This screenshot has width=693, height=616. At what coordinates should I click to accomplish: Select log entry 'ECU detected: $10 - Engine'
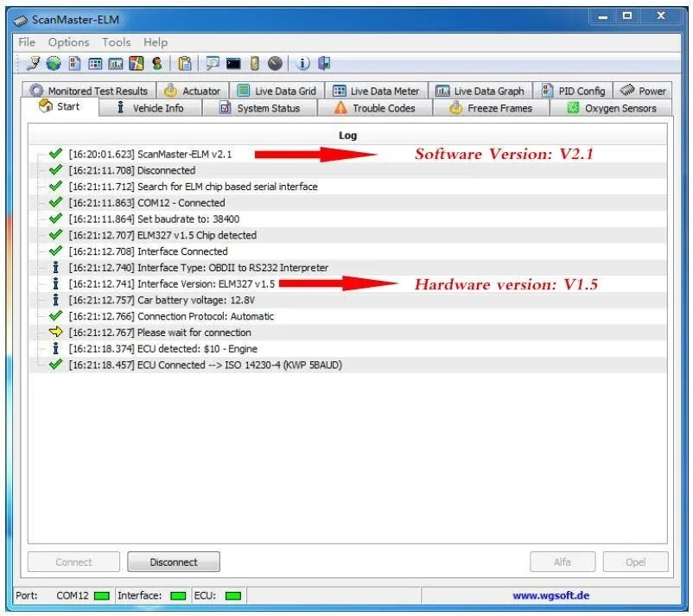(348, 348)
